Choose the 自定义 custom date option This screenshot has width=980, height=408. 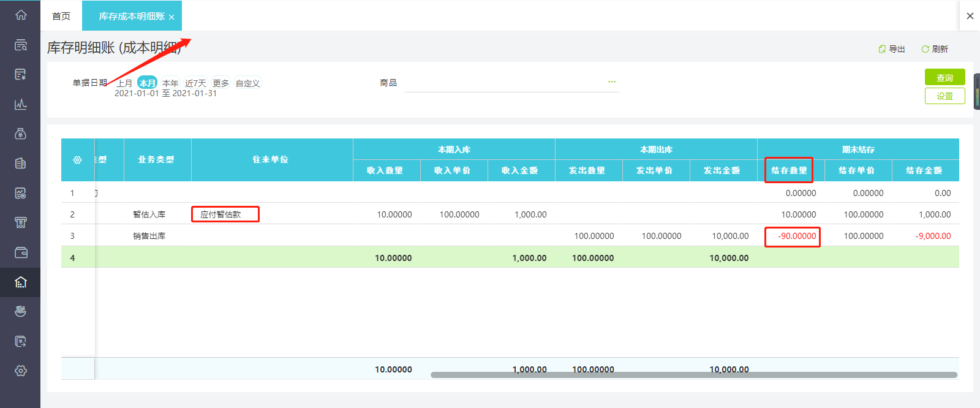point(247,83)
